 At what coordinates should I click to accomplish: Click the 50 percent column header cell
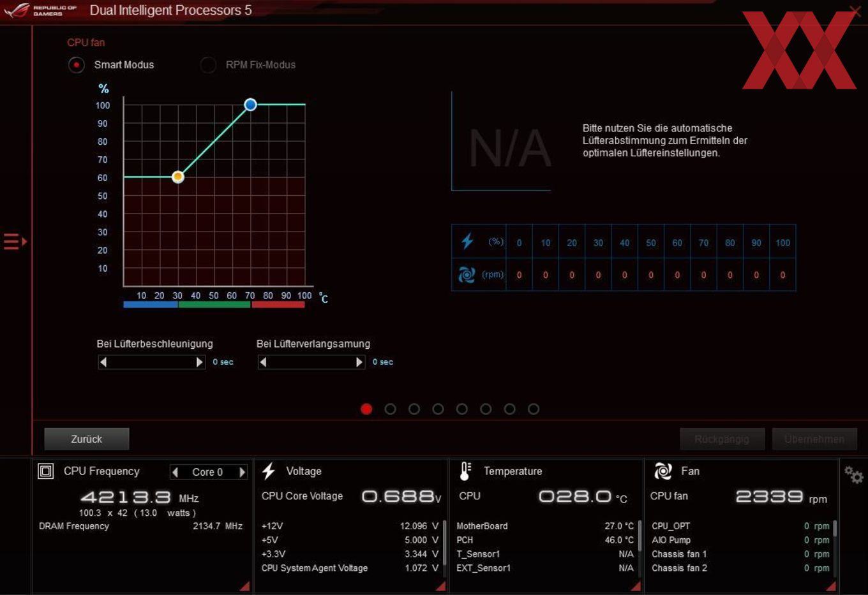651,242
